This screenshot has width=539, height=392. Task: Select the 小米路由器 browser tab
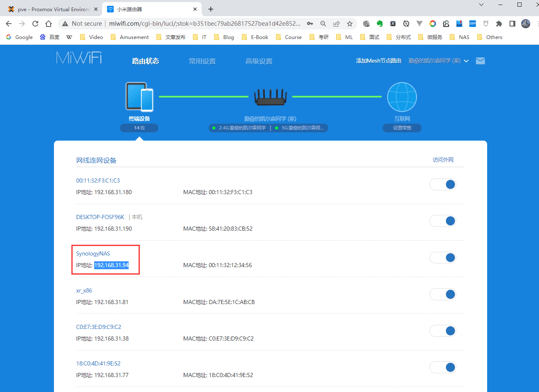pos(151,9)
